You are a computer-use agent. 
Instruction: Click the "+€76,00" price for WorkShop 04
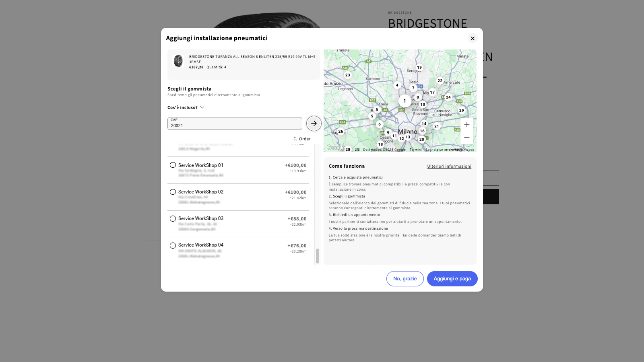[297, 246]
